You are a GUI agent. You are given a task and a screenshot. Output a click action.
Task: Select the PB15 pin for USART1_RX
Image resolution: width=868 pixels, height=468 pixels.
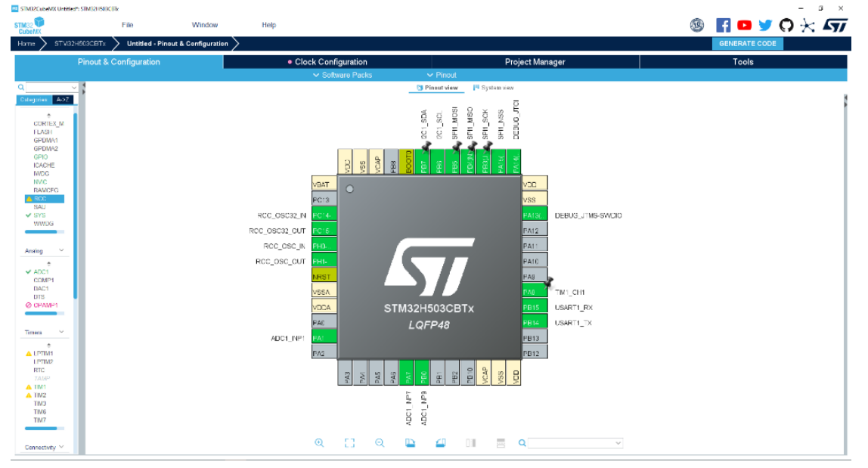[x=535, y=308]
